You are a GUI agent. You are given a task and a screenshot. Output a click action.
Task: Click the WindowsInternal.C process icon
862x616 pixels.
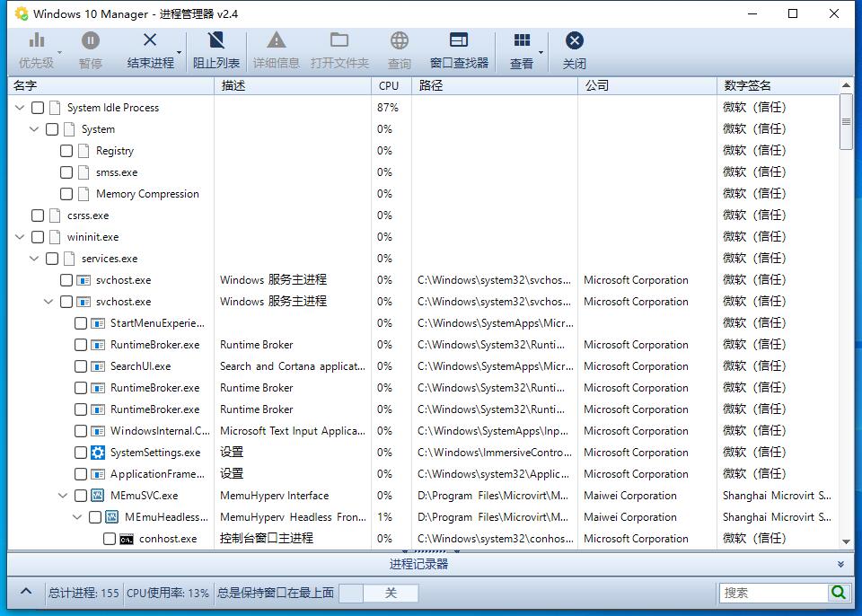(97, 431)
